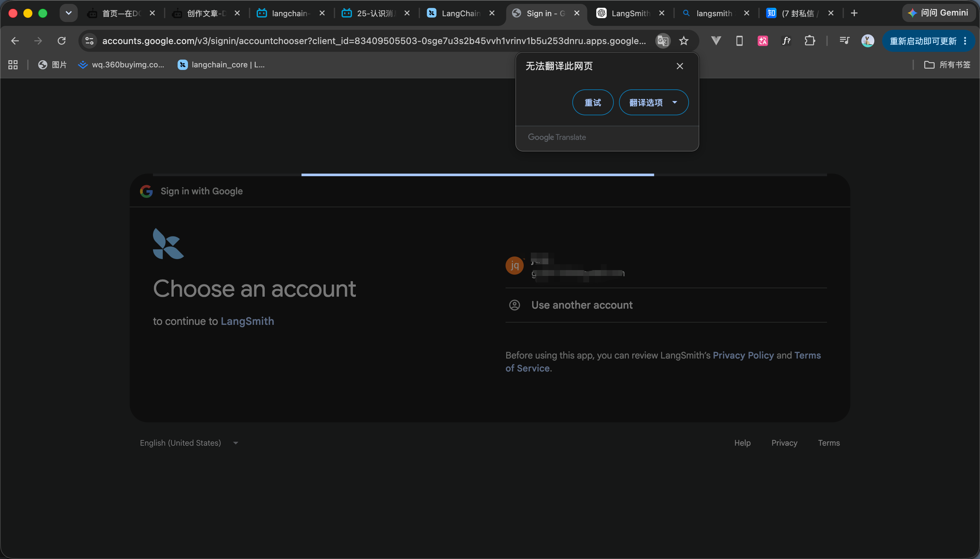View site information icon in address bar
Viewport: 980px width, 559px height.
(x=89, y=41)
